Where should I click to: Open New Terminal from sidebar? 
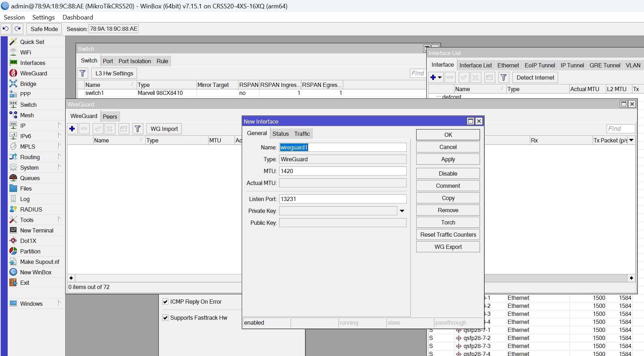36,230
